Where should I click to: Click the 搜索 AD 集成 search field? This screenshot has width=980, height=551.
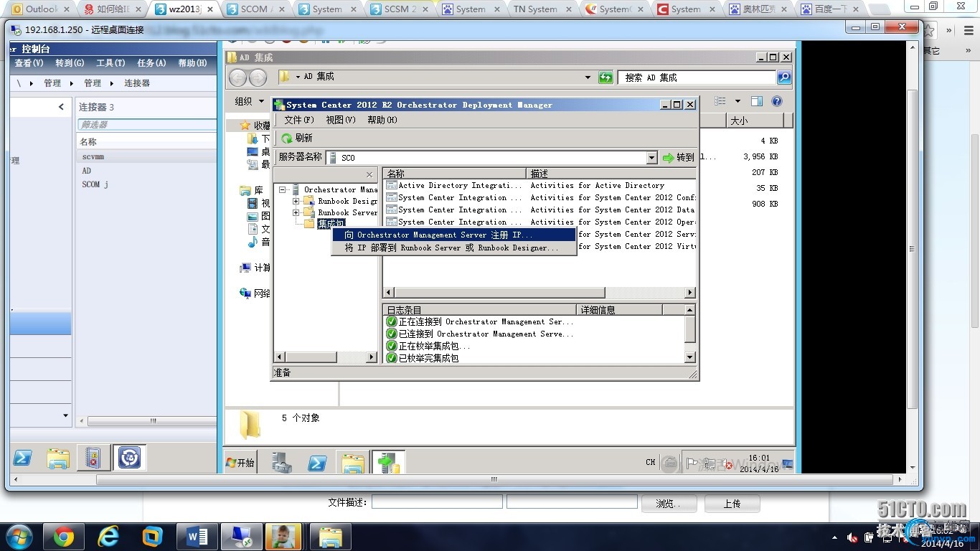[697, 77]
